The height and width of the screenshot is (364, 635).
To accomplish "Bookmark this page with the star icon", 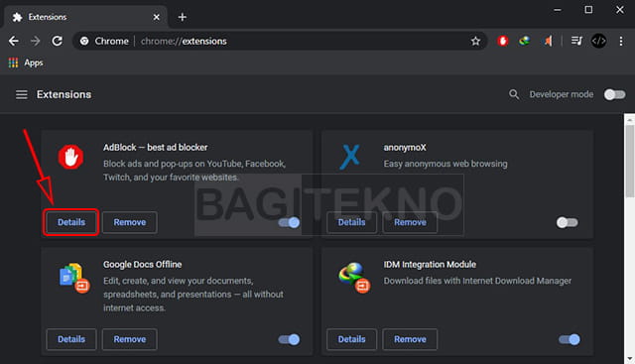I will 475,41.
